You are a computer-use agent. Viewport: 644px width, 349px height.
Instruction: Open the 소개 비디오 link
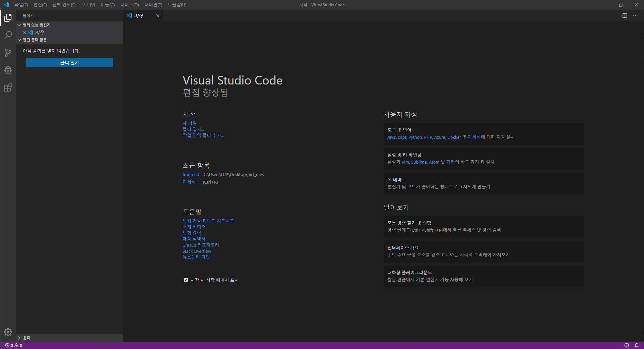coord(194,227)
